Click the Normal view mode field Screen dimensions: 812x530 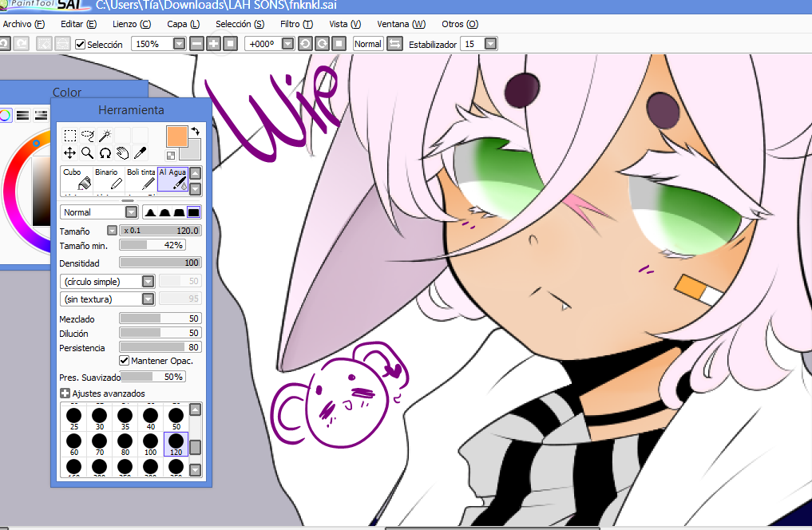tap(368, 44)
